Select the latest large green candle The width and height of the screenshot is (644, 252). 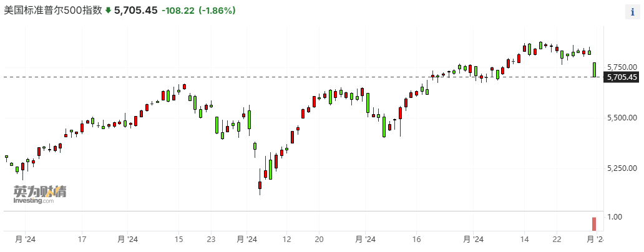[594, 69]
